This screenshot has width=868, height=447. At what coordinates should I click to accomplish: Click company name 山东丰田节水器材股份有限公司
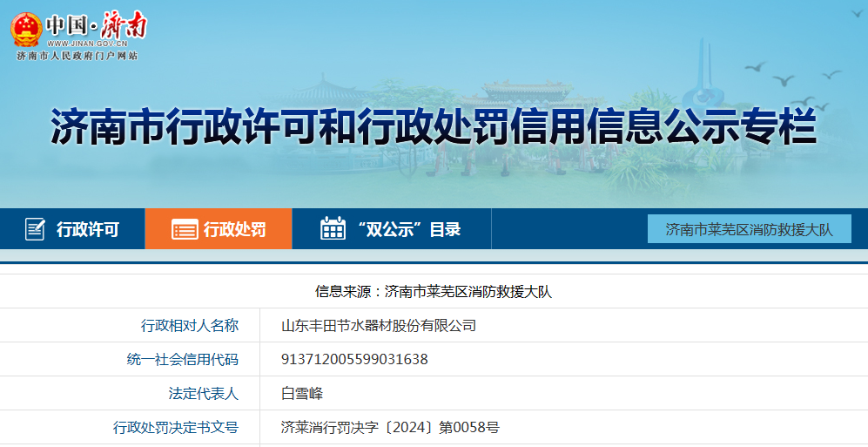point(379,326)
